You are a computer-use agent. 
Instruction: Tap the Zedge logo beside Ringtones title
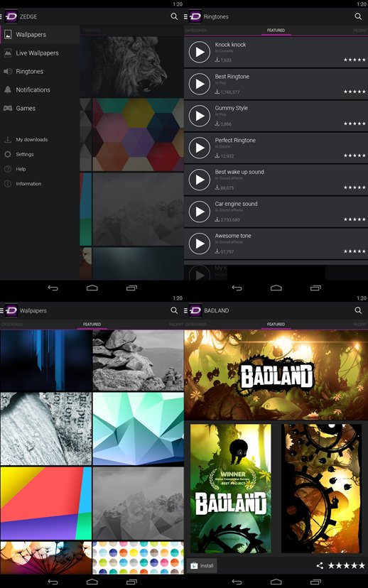[x=195, y=16]
